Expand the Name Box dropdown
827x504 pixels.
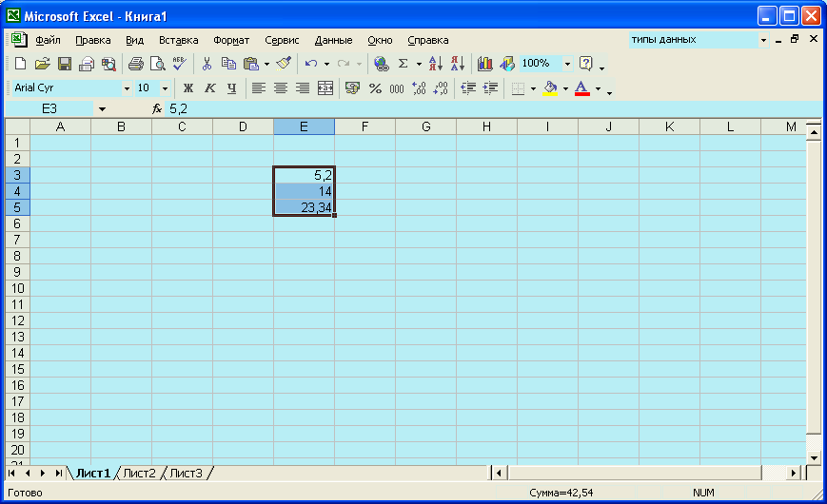pyautogui.click(x=103, y=109)
